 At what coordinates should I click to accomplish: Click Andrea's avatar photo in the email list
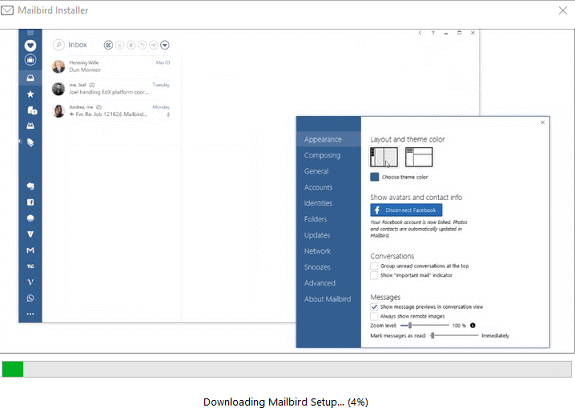click(58, 111)
